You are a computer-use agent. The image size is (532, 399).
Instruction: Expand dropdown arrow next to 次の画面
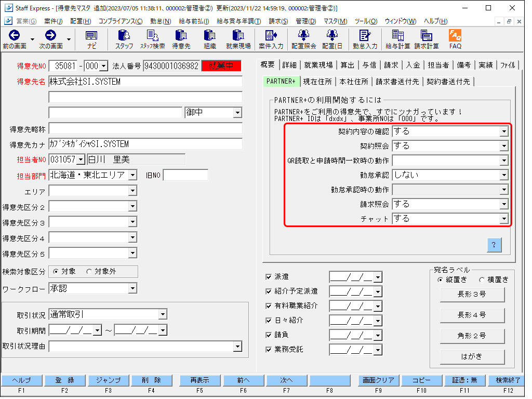tap(69, 39)
